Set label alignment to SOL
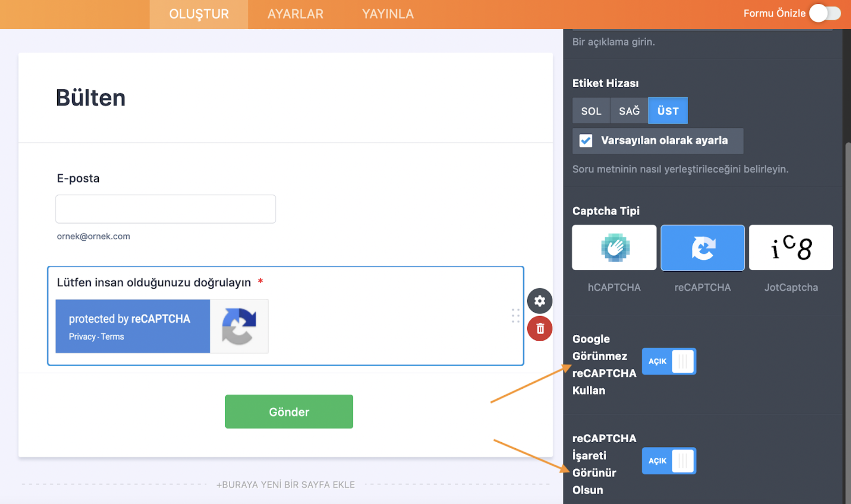Viewport: 851px width, 504px height. tap(591, 111)
